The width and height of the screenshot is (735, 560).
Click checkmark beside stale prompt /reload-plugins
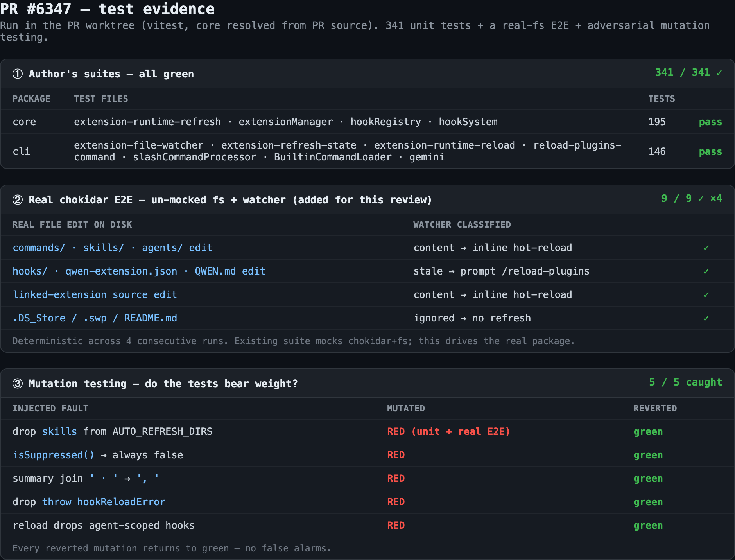(x=706, y=271)
